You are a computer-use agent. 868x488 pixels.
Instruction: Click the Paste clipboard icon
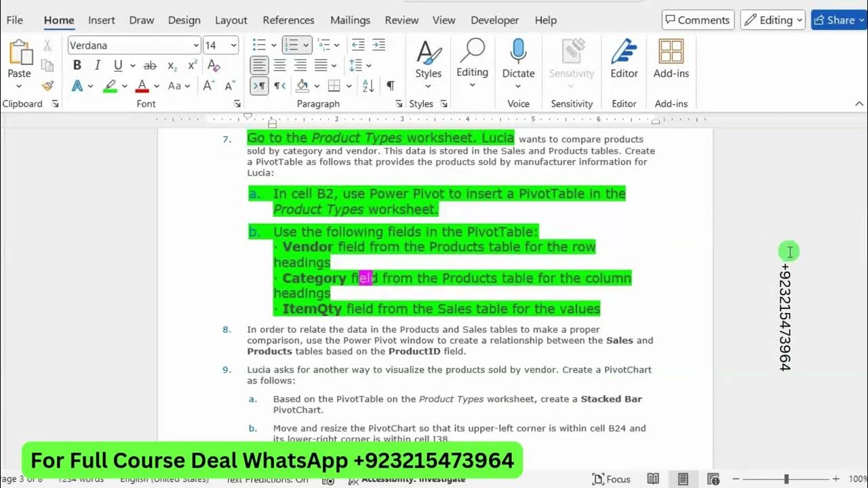(x=20, y=52)
